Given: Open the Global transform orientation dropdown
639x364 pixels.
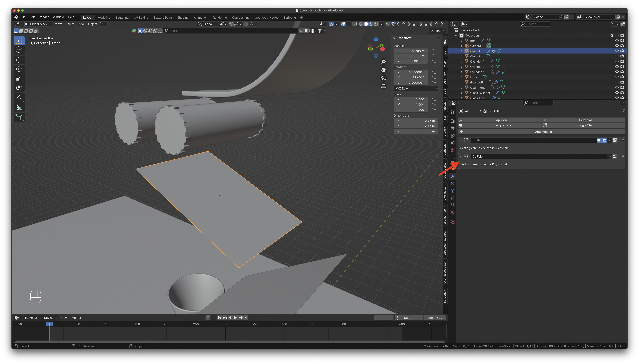Looking at the screenshot, I should tap(207, 24).
